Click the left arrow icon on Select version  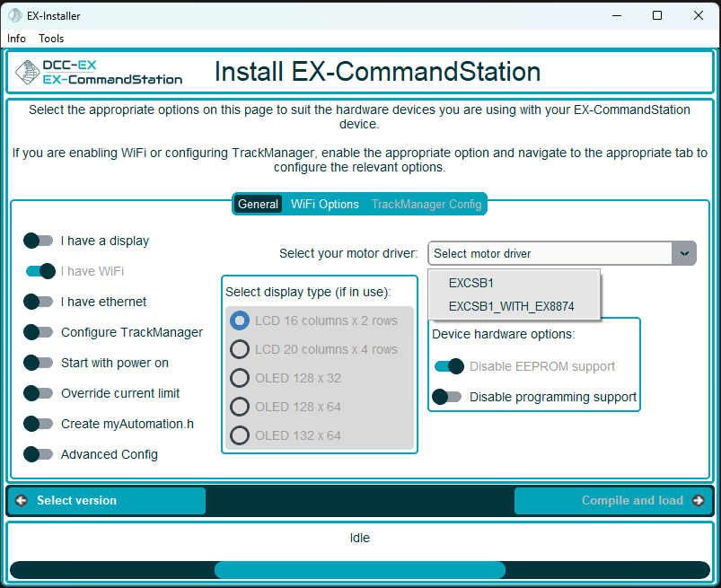pos(22,500)
